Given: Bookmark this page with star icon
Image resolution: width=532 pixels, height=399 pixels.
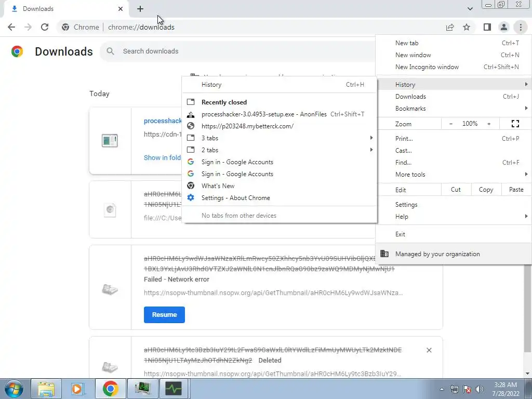Looking at the screenshot, I should [467, 27].
